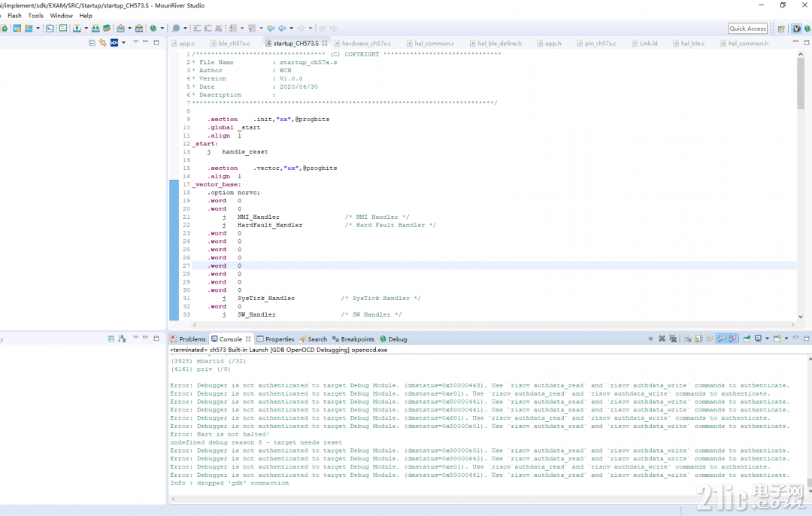The height and width of the screenshot is (516, 812).
Task: Toggle Word Wrap in console toolbar
Action: click(x=710, y=338)
